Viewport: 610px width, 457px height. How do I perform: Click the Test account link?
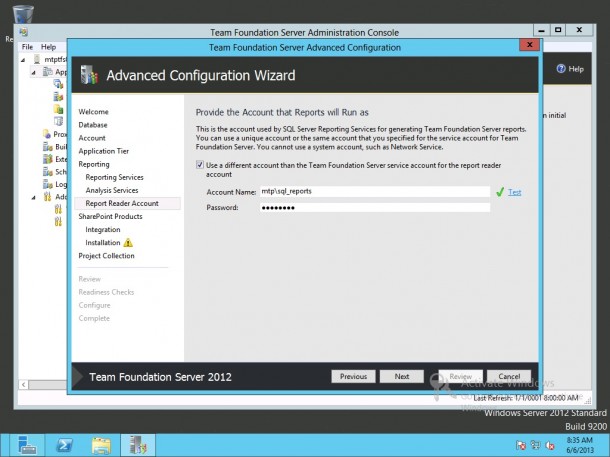[514, 192]
